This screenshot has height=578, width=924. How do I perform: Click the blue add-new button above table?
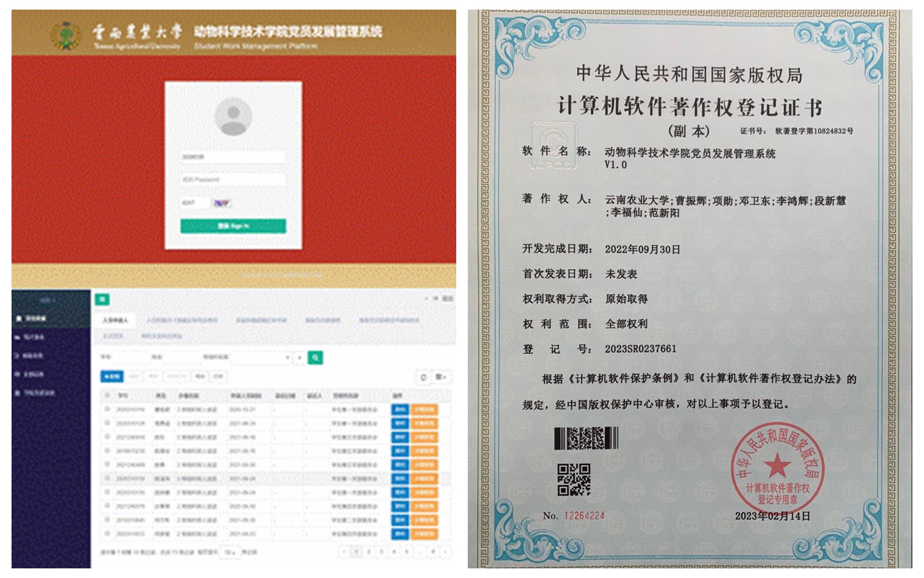112,377
